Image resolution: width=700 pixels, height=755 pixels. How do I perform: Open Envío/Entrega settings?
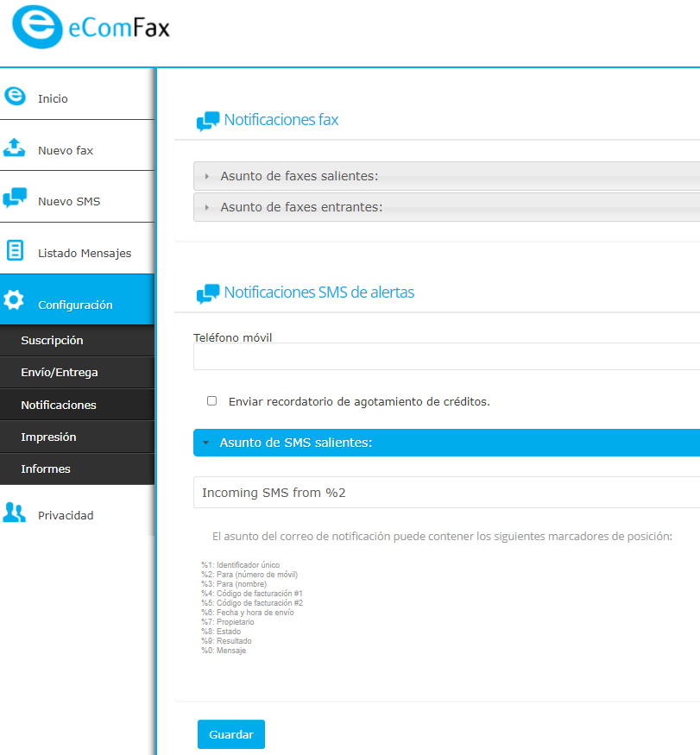77,373
